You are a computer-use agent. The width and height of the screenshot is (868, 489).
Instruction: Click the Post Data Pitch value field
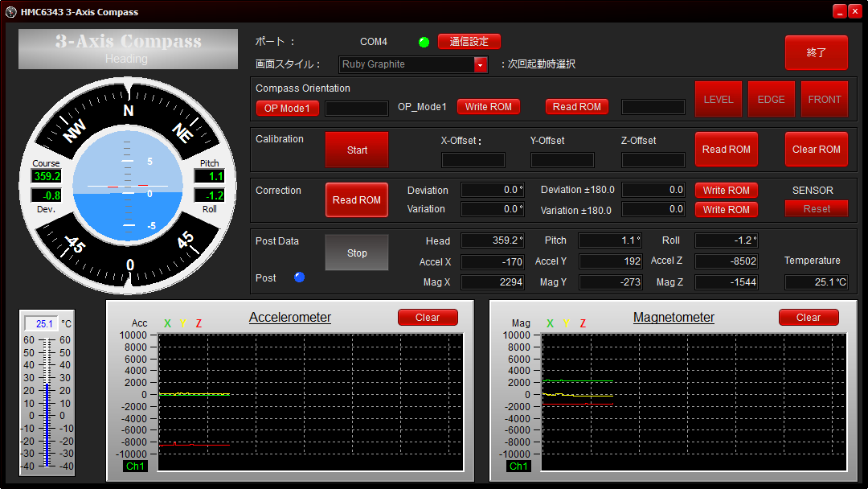tap(610, 240)
